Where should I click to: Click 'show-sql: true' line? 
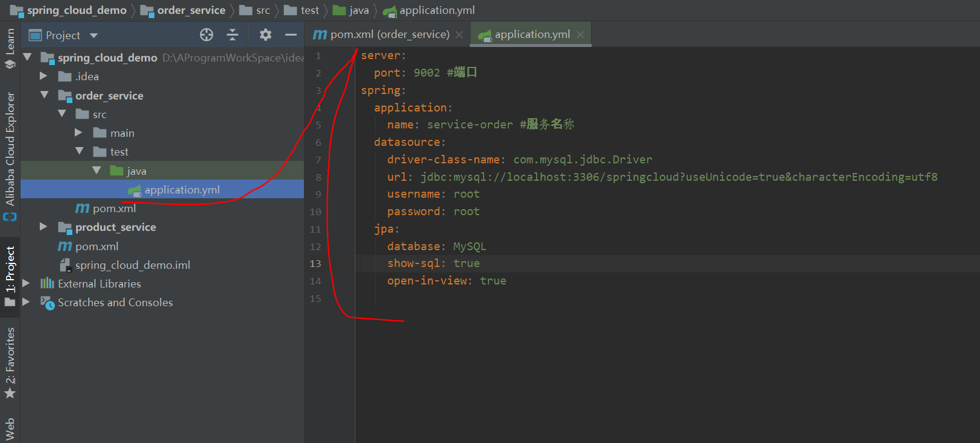(434, 263)
